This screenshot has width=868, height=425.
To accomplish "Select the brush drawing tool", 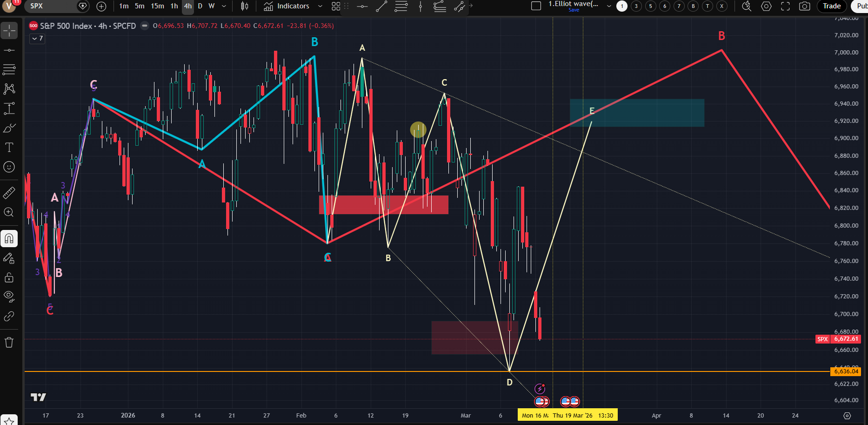I will tap(9, 128).
